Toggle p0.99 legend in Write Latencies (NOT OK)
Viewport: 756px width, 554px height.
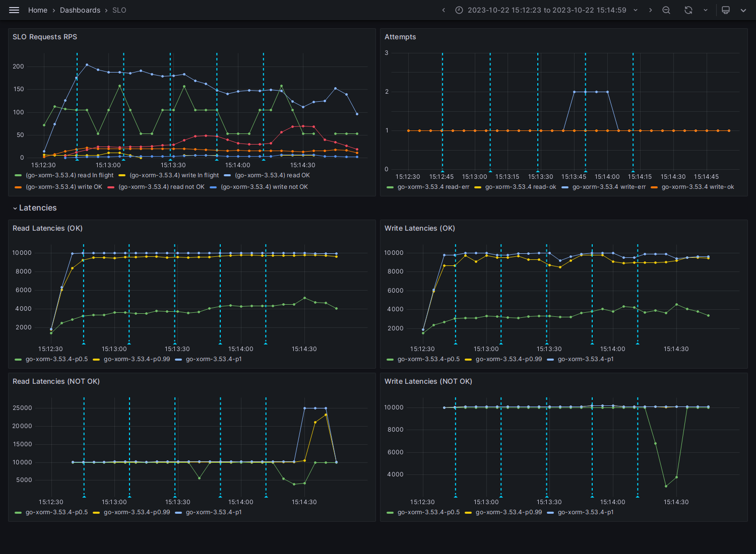pos(509,512)
